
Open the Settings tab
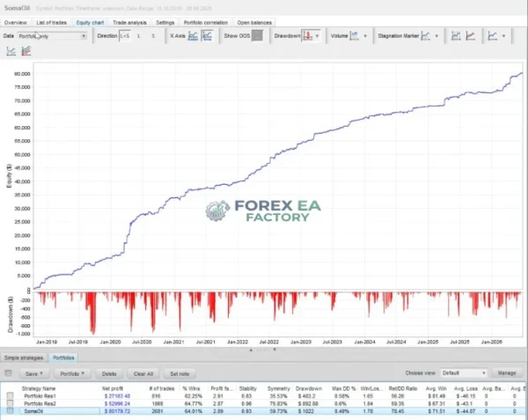(x=165, y=23)
